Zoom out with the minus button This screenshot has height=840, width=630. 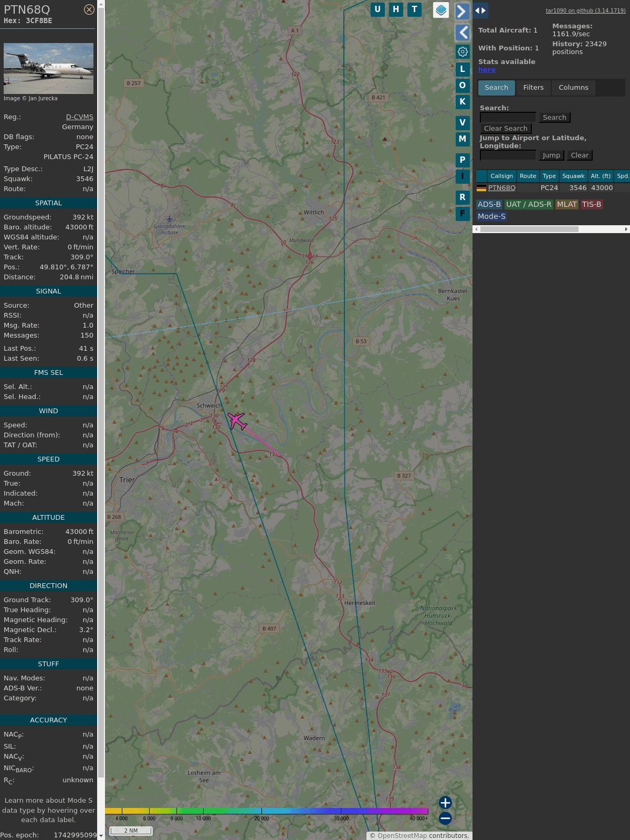coord(445,818)
